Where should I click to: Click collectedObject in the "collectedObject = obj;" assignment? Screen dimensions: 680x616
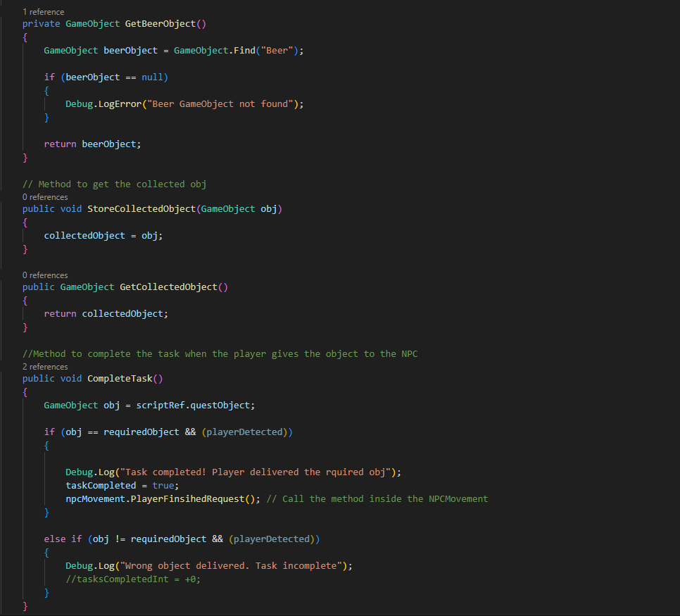tap(84, 236)
